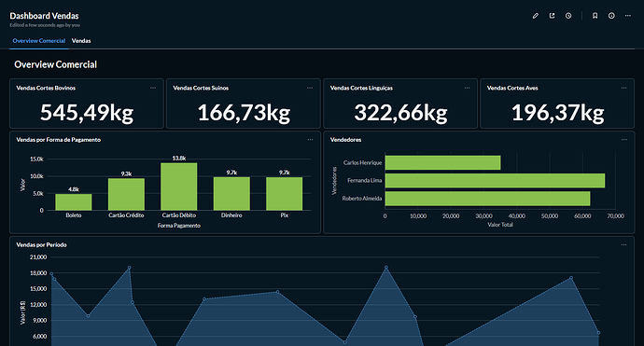The height and width of the screenshot is (346, 644).
Task: Open the sharing icon in header
Action: (x=552, y=16)
